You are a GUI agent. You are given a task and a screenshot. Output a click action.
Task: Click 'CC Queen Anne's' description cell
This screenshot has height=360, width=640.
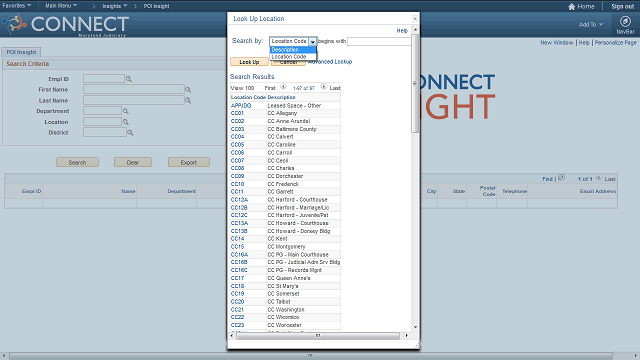pyautogui.click(x=303, y=278)
